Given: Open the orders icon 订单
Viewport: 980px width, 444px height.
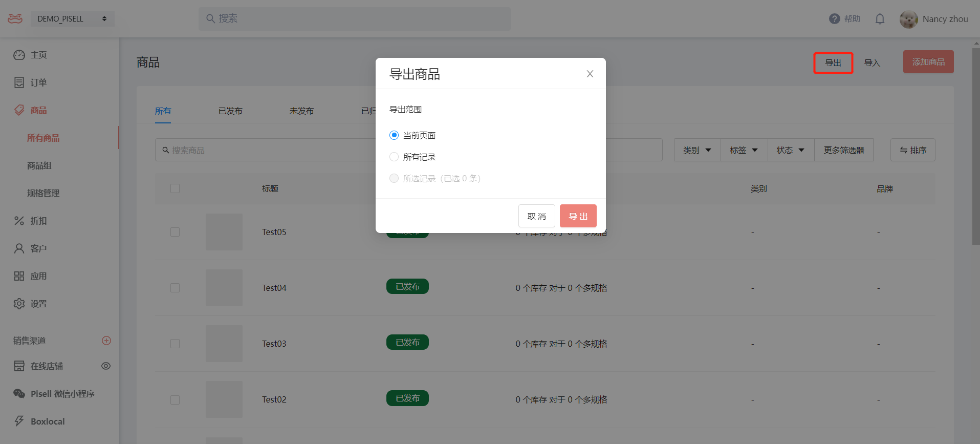Looking at the screenshot, I should click(19, 82).
